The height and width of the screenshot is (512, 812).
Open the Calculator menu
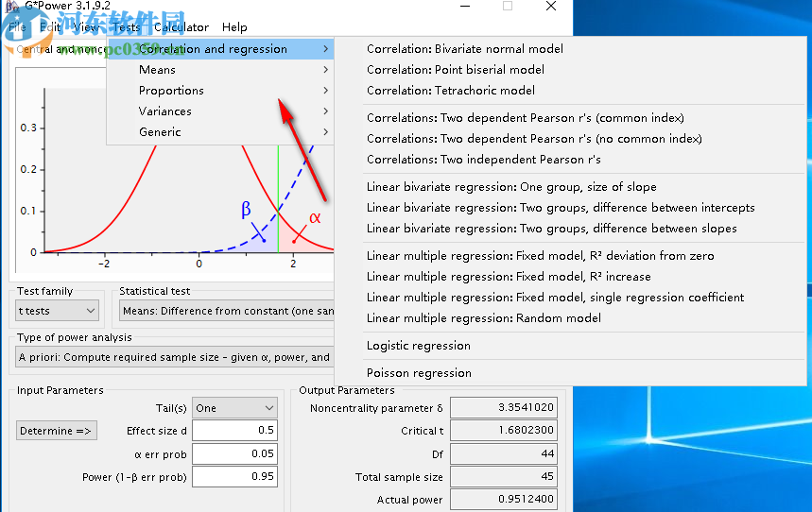[181, 26]
